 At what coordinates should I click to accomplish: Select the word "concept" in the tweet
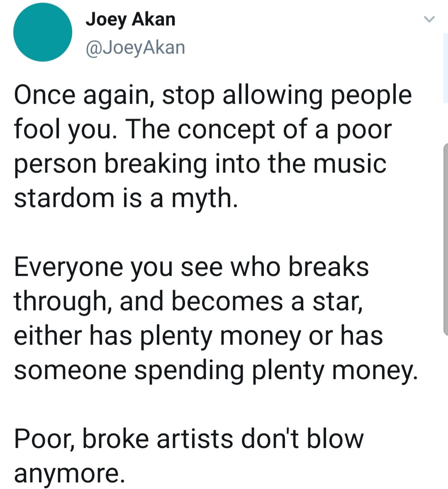click(227, 130)
